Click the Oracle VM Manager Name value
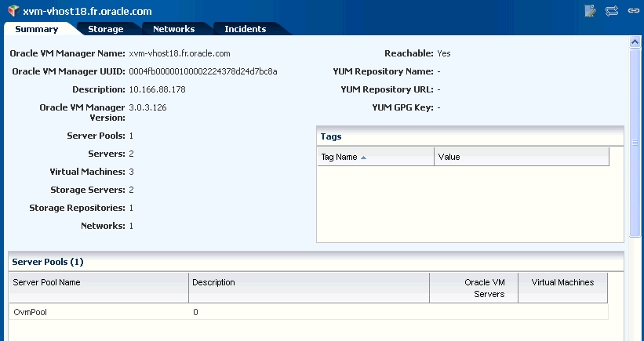The width and height of the screenshot is (644, 341). [x=180, y=53]
